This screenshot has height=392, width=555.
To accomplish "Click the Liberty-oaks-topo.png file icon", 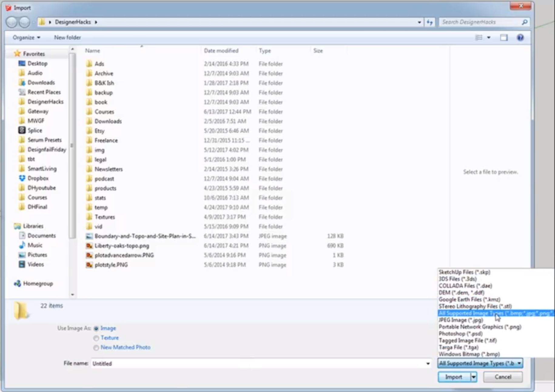I will pos(89,246).
